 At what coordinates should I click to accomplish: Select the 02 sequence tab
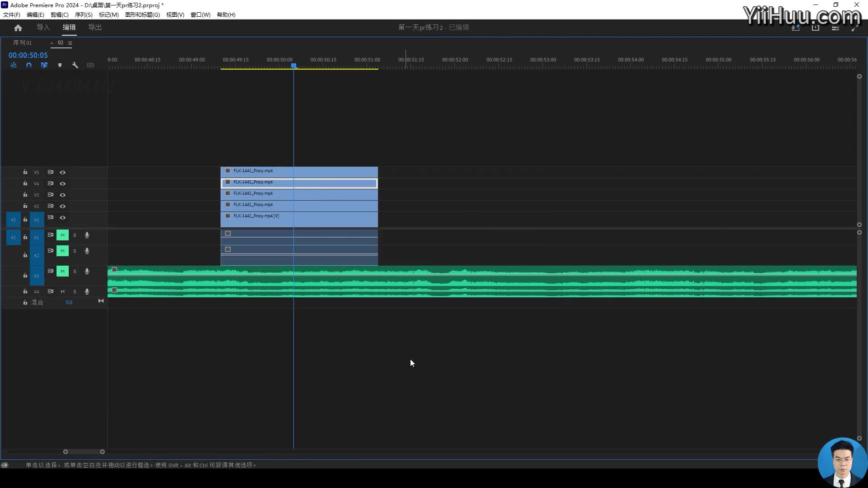tap(61, 43)
